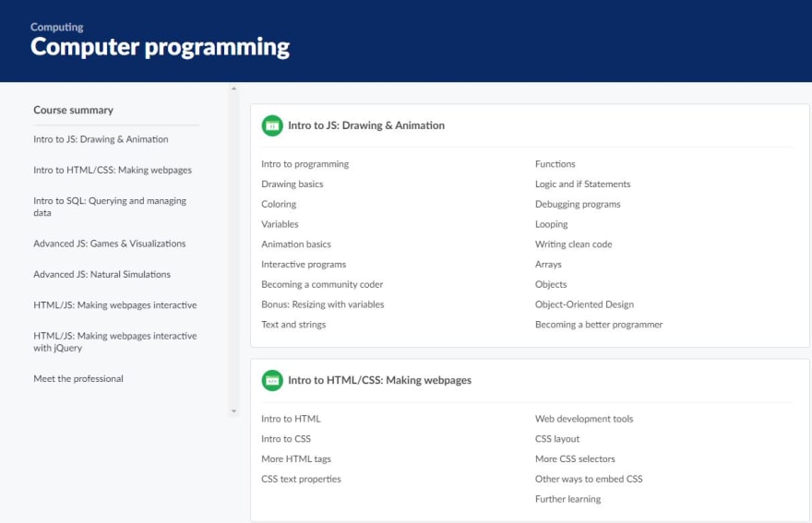Viewport: 812px width, 523px height.
Task: Click the green Intro to HTML/CSS course icon
Action: 272,380
